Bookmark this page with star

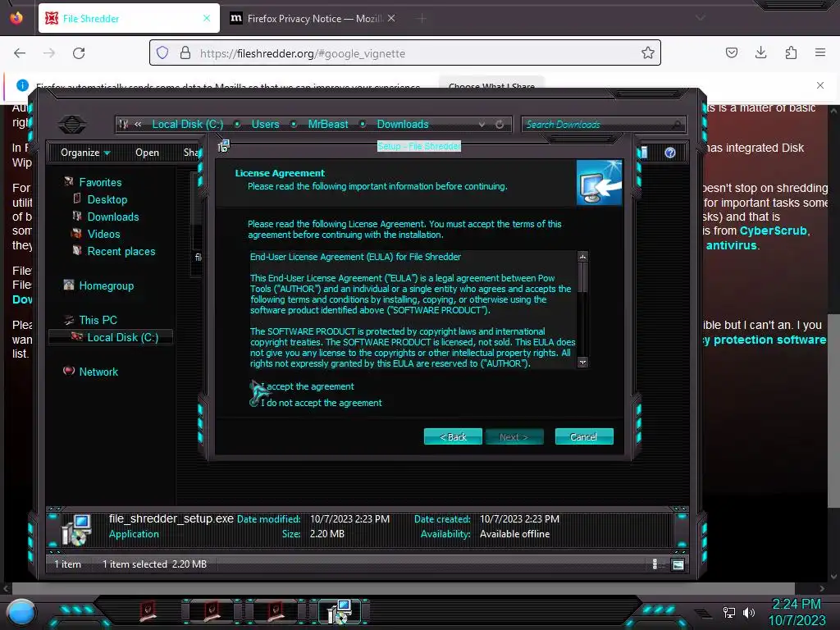(648, 52)
